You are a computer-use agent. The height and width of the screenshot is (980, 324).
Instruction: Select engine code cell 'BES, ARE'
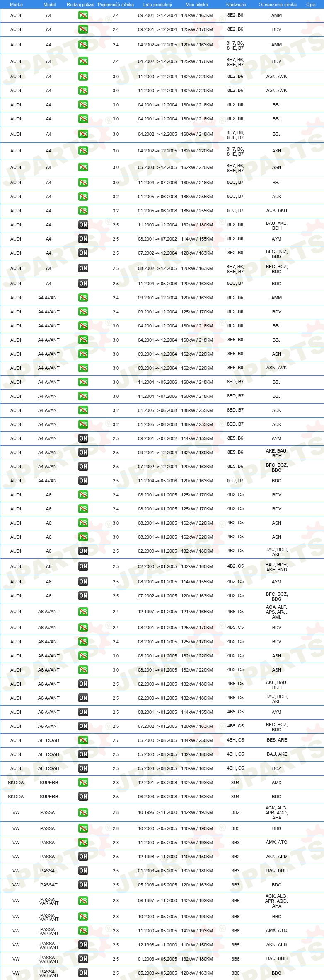pos(277,740)
